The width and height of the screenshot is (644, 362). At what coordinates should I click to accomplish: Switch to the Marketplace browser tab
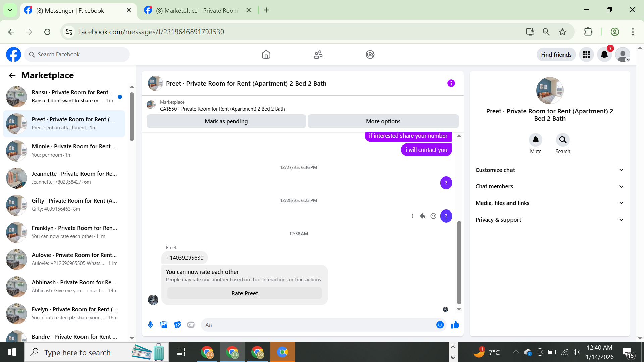(x=197, y=10)
